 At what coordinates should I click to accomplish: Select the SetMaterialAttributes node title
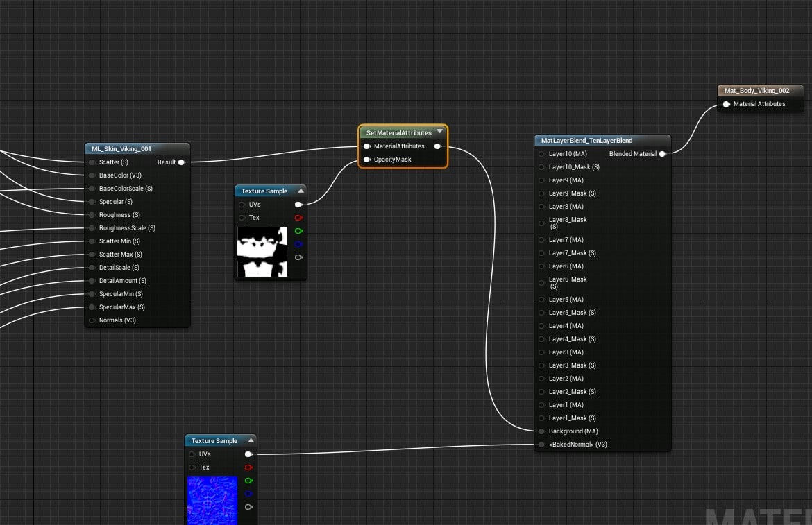(x=399, y=132)
